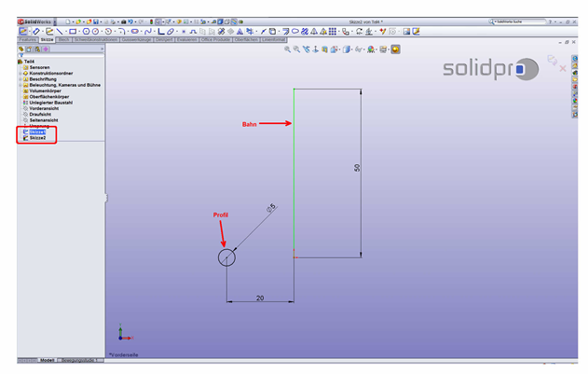The height and width of the screenshot is (374, 588).
Task: Click the Zoom to Fit icon in viewport
Action: point(288,49)
